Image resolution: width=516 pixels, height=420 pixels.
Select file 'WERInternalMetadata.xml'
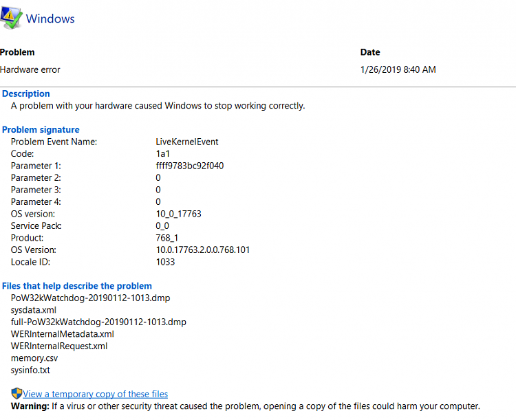[63, 334]
